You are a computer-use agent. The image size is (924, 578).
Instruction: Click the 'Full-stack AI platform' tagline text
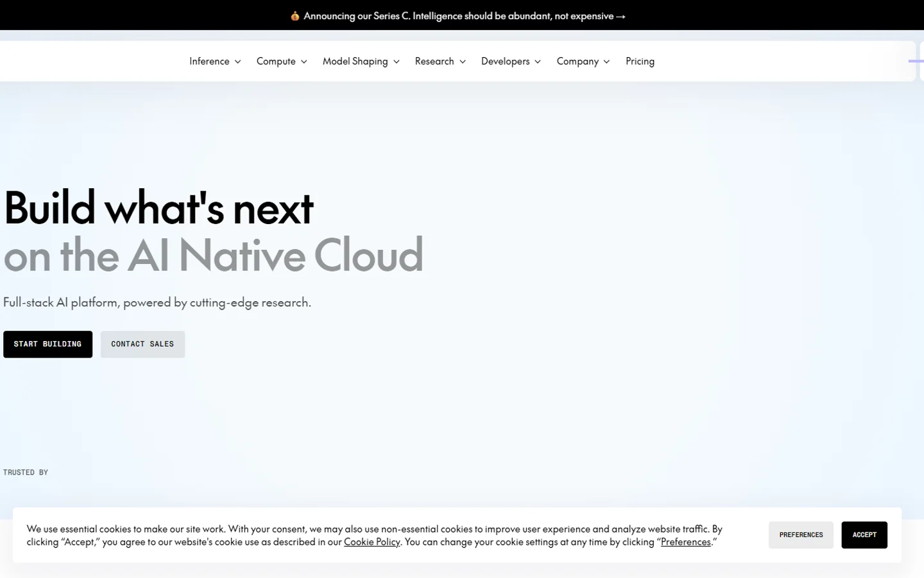(x=157, y=302)
